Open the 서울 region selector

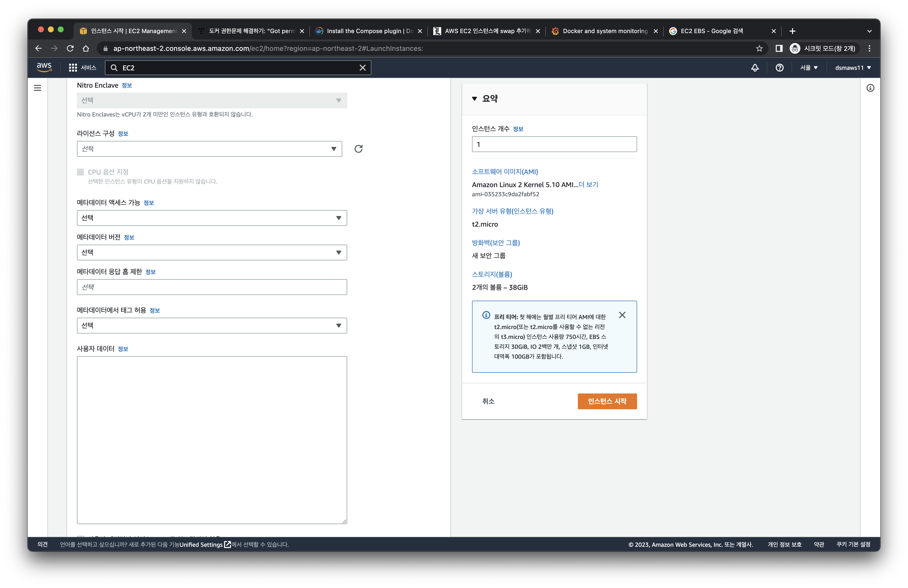click(x=808, y=68)
